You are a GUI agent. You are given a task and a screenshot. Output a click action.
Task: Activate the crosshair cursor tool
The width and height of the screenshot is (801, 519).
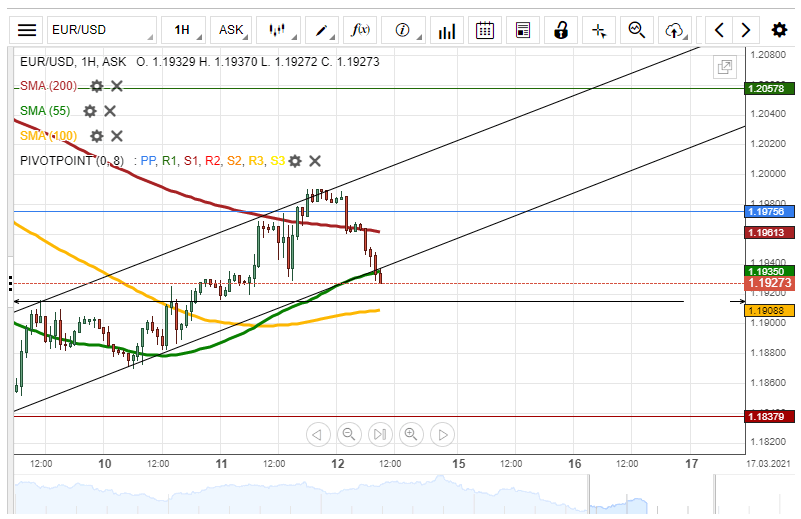point(599,30)
